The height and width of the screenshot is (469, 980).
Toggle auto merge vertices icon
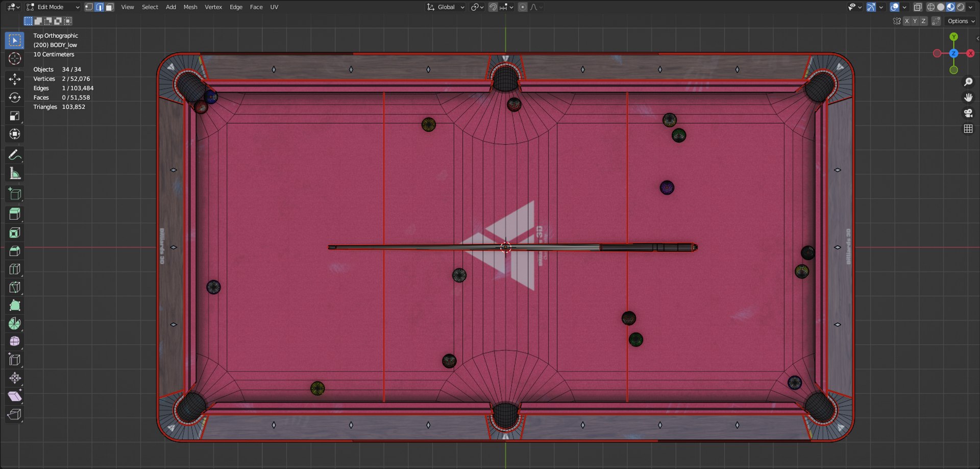tap(936, 21)
